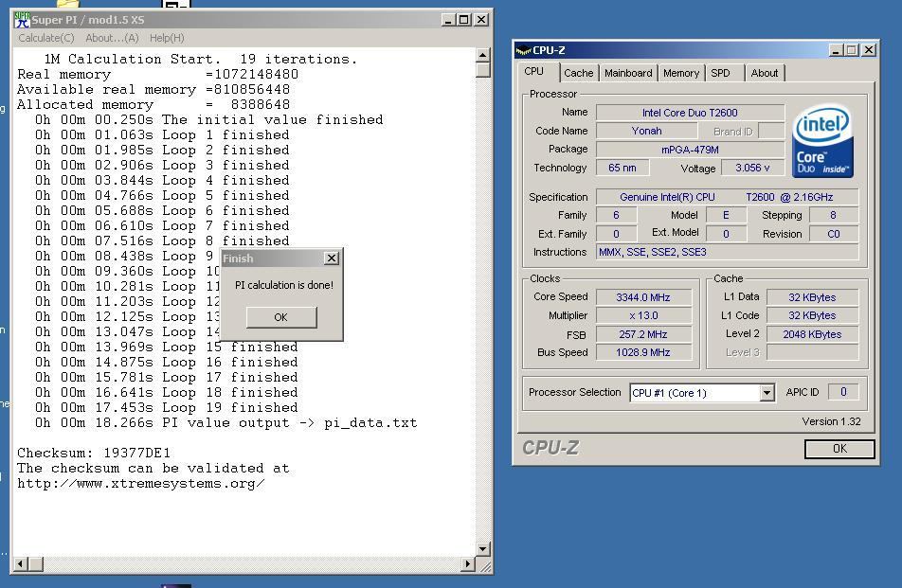
Task: Select the CPU tab in CPU-Z
Action: [x=533, y=71]
